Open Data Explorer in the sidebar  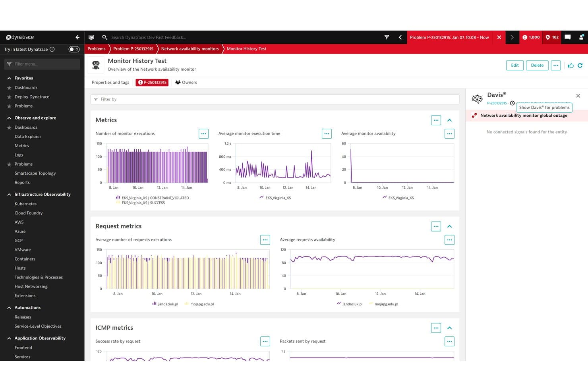click(x=28, y=137)
